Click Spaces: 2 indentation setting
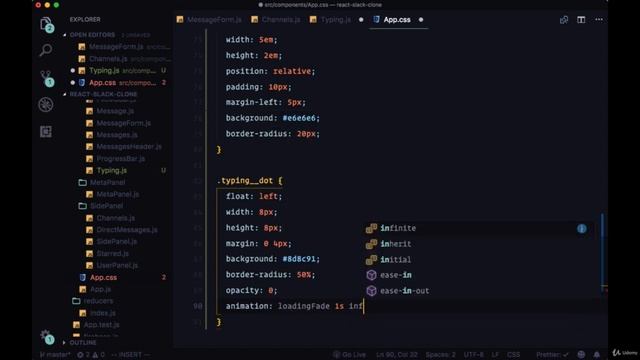The image size is (640, 360). (x=440, y=355)
